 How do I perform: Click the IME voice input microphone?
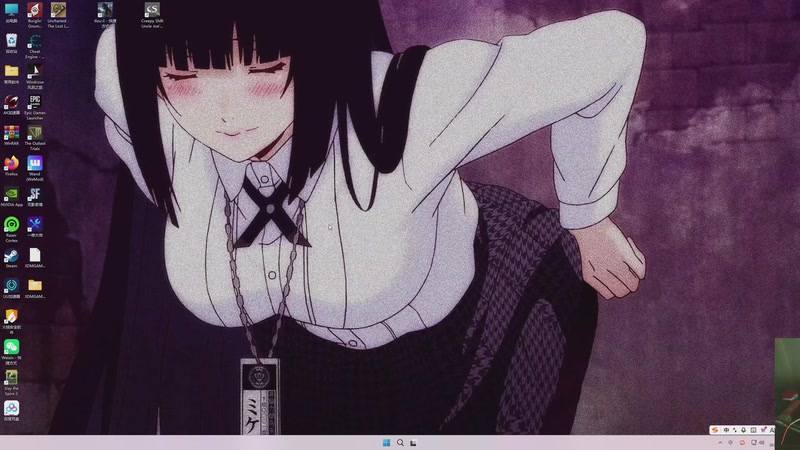[743, 430]
